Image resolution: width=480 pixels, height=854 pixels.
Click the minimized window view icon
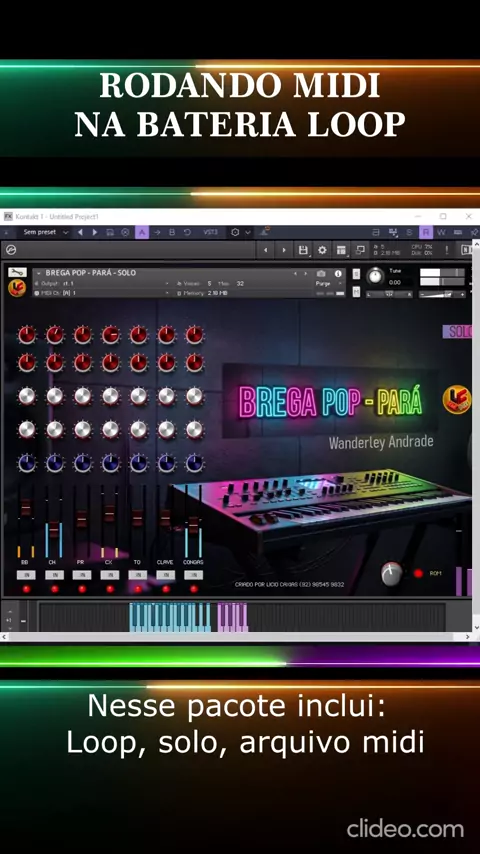click(x=360, y=250)
